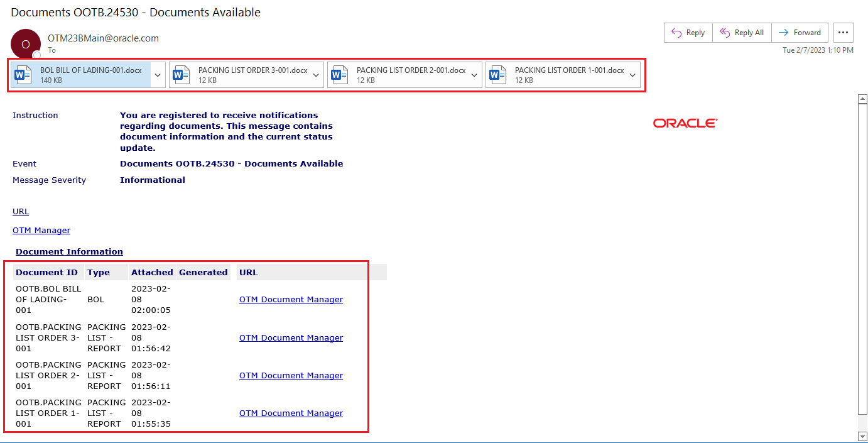Screen dimensions: 868x443
Task: Click the Document ID column header
Action: click(47, 273)
